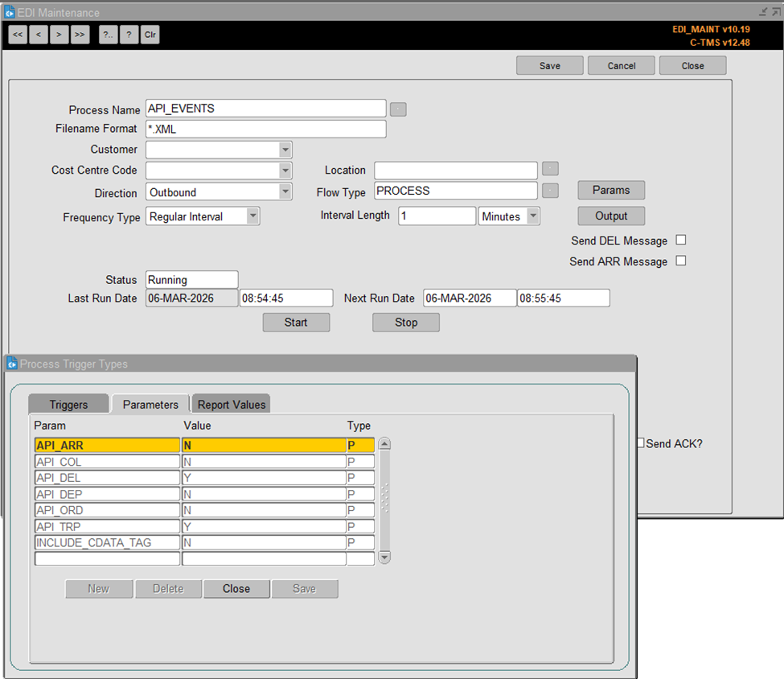Screen dimensions: 784x679
Task: Open the Process Name lookup button
Action: (398, 108)
